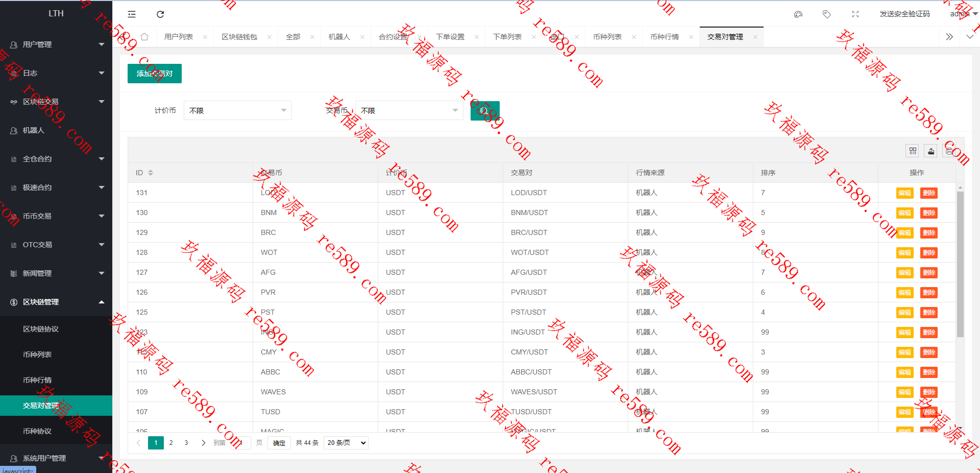The height and width of the screenshot is (473, 980).
Task: Open 币种列表 in the sidebar
Action: (x=56, y=354)
